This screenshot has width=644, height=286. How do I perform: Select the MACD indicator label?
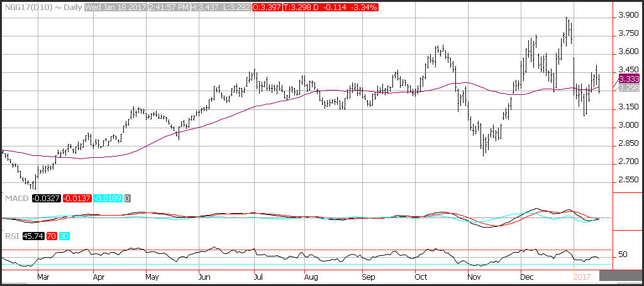coord(16,198)
